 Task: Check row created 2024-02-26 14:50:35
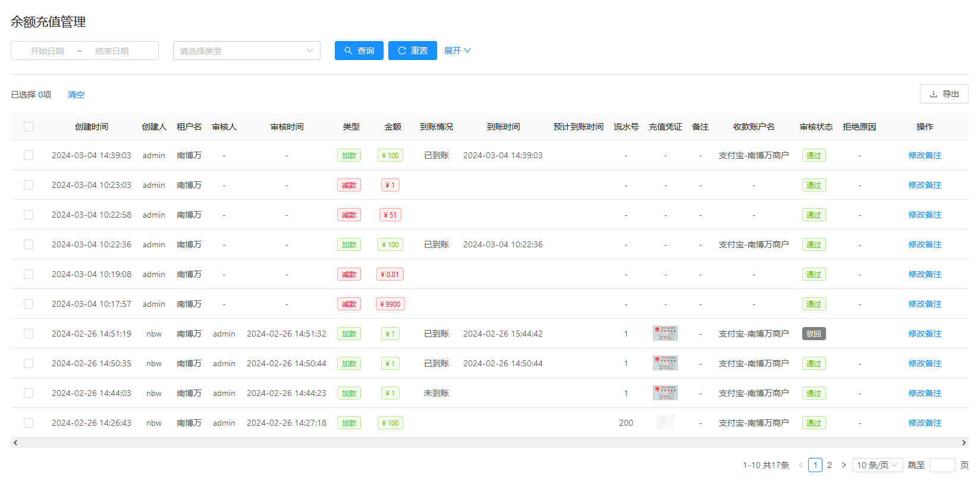point(29,363)
